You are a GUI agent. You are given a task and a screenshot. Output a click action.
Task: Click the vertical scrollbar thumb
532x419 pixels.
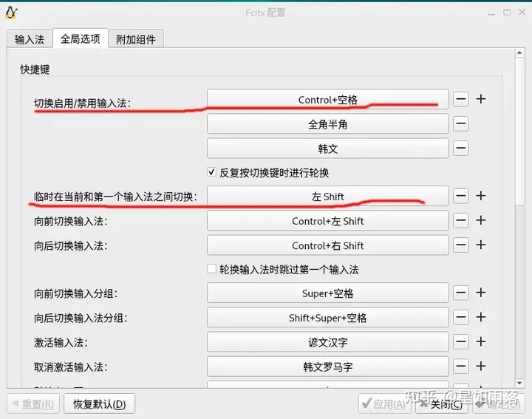point(519,131)
